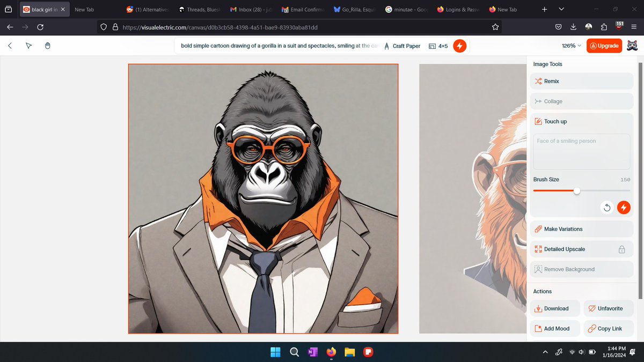Click Copy Link action
This screenshot has height=362, width=644.
pos(609,329)
